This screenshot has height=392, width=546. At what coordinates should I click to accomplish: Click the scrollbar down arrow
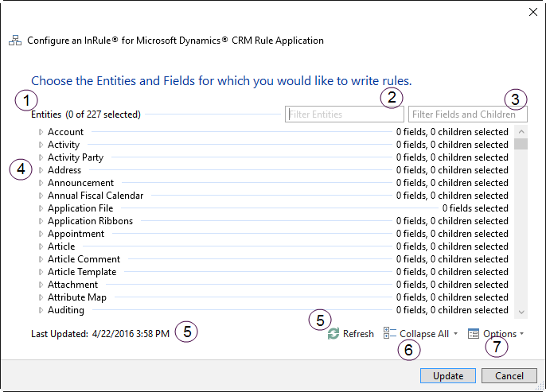521,312
